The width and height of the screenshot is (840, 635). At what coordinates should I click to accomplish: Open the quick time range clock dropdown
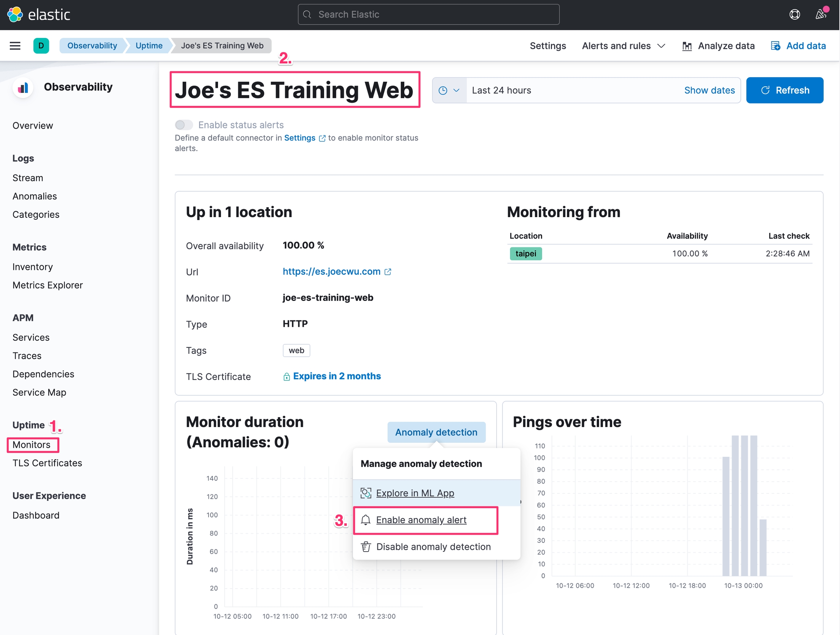[x=449, y=90]
